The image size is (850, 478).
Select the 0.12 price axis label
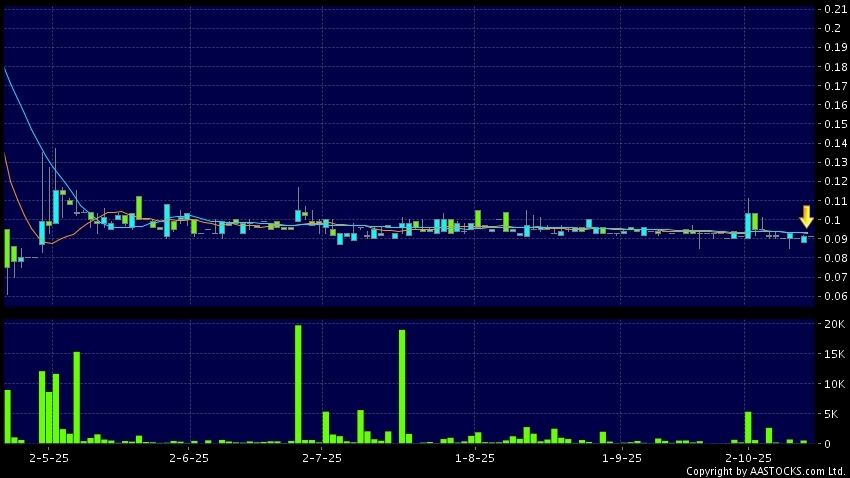coord(833,181)
